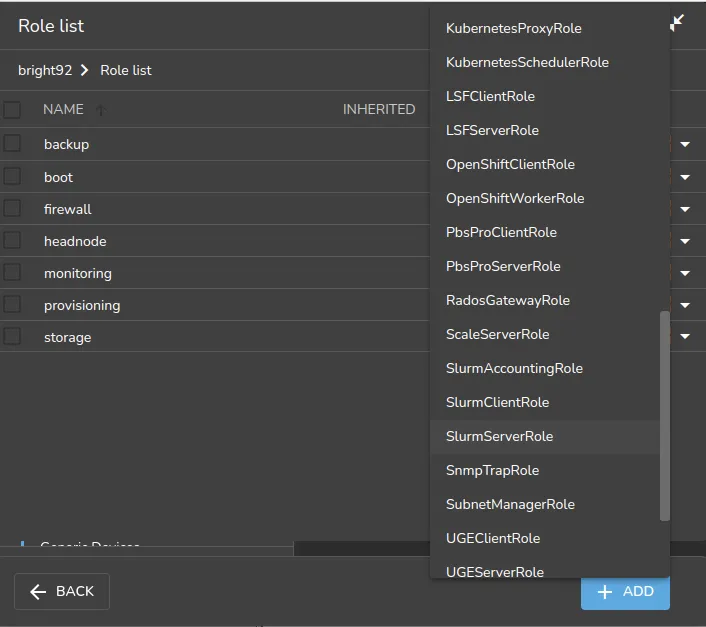This screenshot has height=627, width=706.
Task: Click the boot role name
Action: (x=58, y=177)
